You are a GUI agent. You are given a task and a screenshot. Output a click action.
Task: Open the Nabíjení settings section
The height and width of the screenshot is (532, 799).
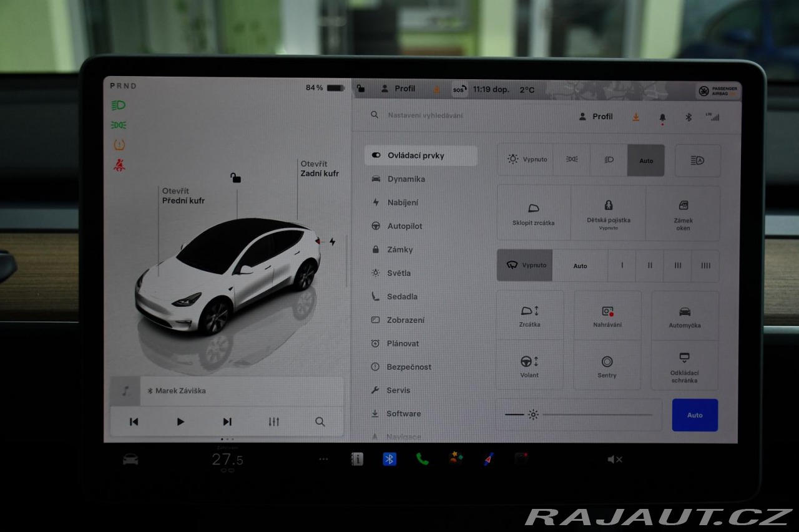click(x=403, y=203)
